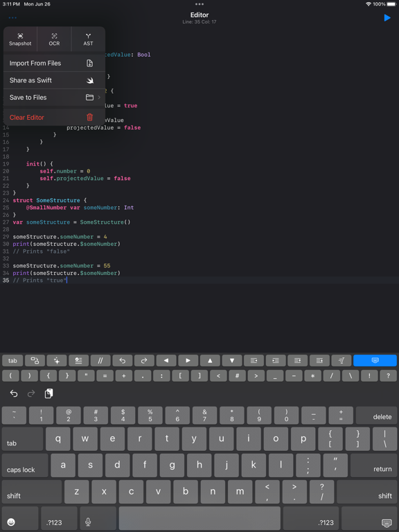Screen dimensions: 399x532
Task: Click the 'Line: 35 Col: 17' indicator
Action: coord(199,21)
